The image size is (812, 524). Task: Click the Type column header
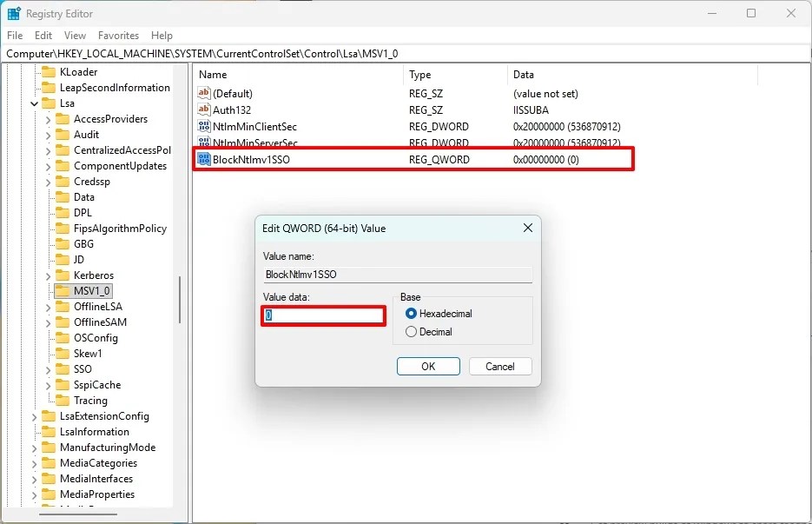(x=455, y=75)
